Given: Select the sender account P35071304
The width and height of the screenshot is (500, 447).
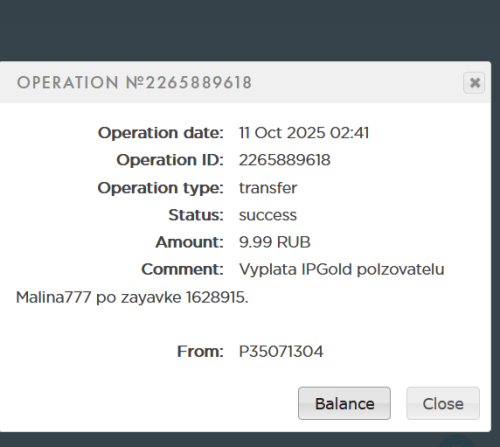Looking at the screenshot, I should (281, 351).
